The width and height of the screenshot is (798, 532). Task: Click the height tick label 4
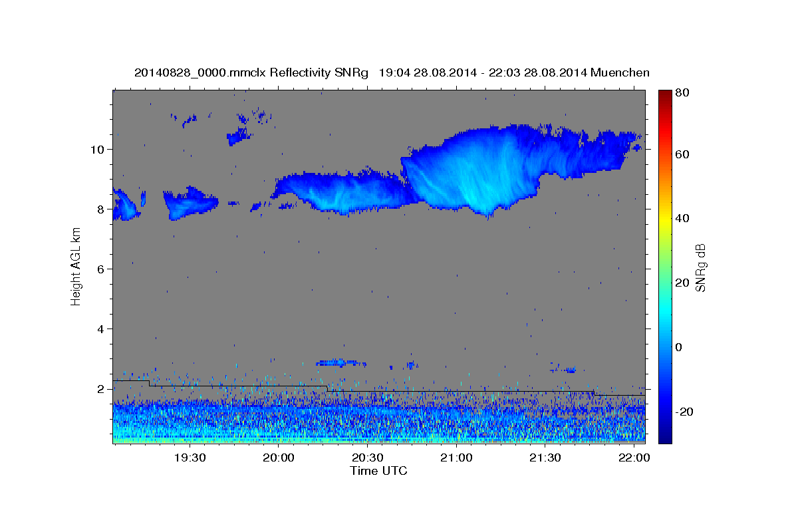(101, 329)
